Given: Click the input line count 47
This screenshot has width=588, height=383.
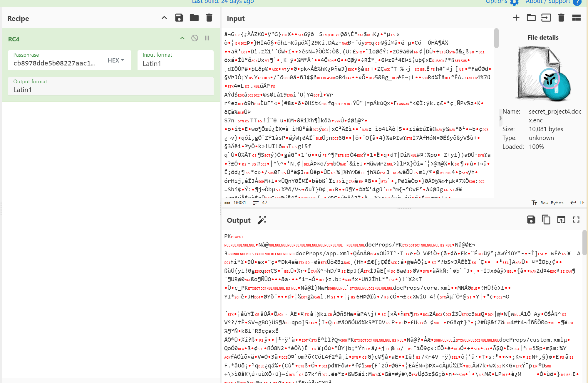Looking at the screenshot, I should click(x=260, y=203).
